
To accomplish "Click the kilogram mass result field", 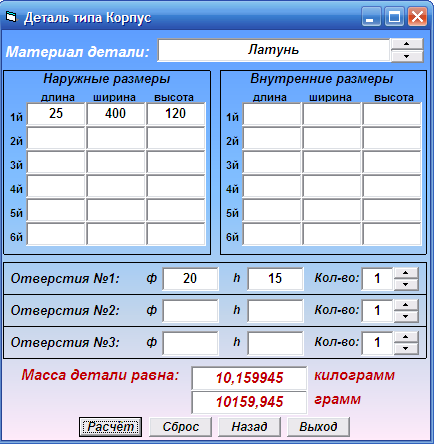I will [249, 378].
